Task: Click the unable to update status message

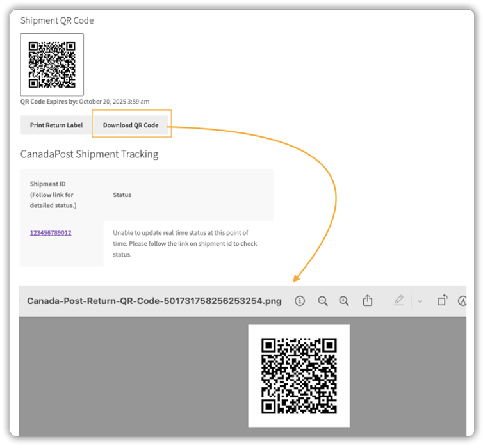Action: pyautogui.click(x=185, y=243)
